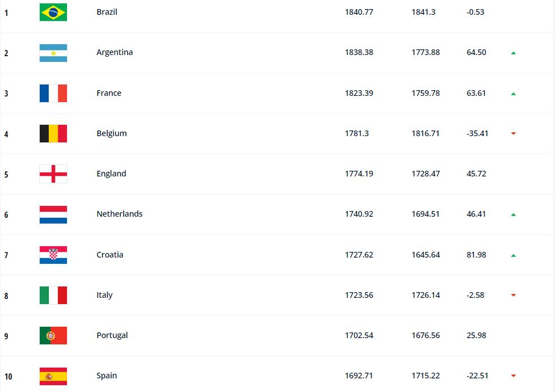Image resolution: width=555 pixels, height=392 pixels.
Task: Click the Argentina flag icon
Action: [53, 53]
